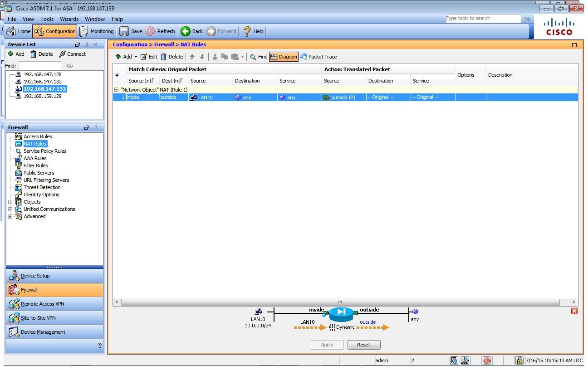This screenshot has height=370, width=588.
Task: Edit the selected NAT rule
Action: [149, 57]
